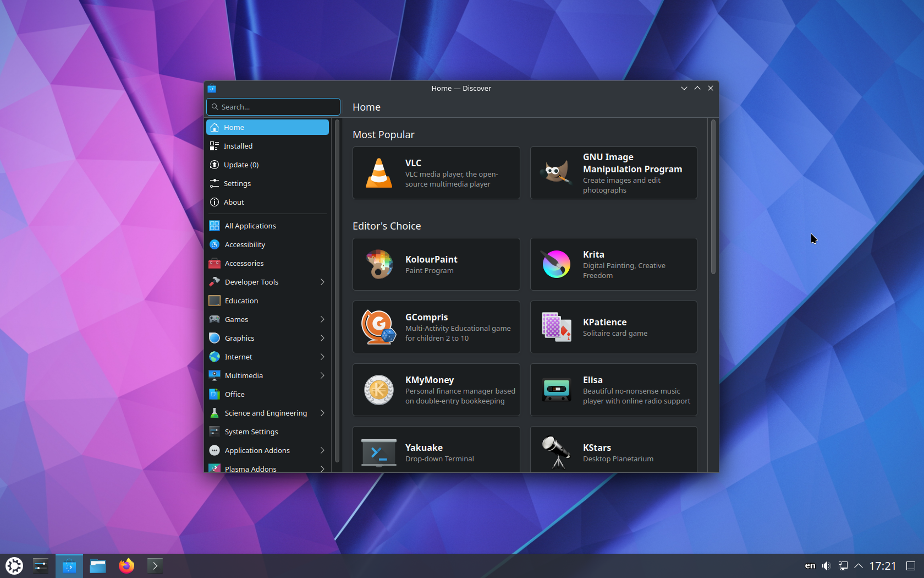This screenshot has width=924, height=578.
Task: Expand the Application Addons arrow
Action: [x=322, y=450]
